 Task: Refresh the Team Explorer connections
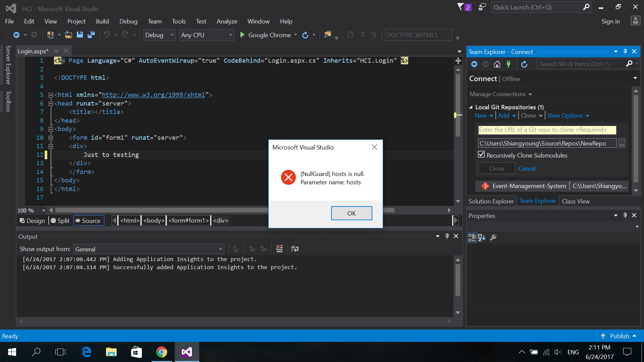tap(524, 64)
